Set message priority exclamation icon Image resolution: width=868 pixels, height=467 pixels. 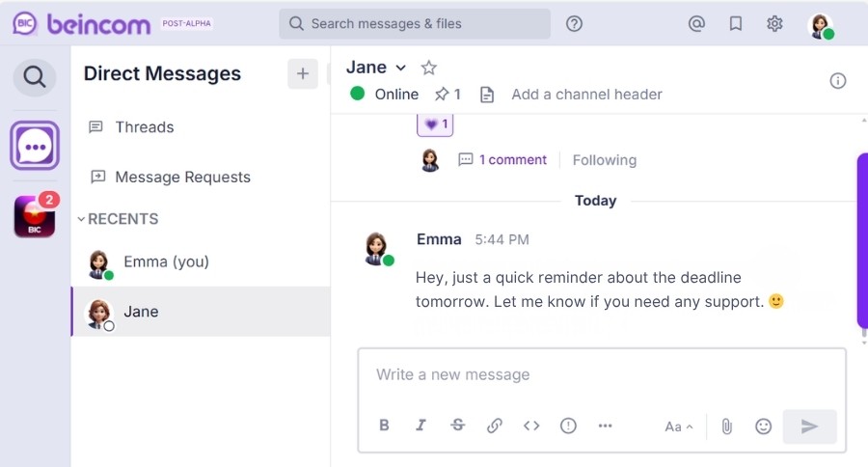click(x=568, y=426)
